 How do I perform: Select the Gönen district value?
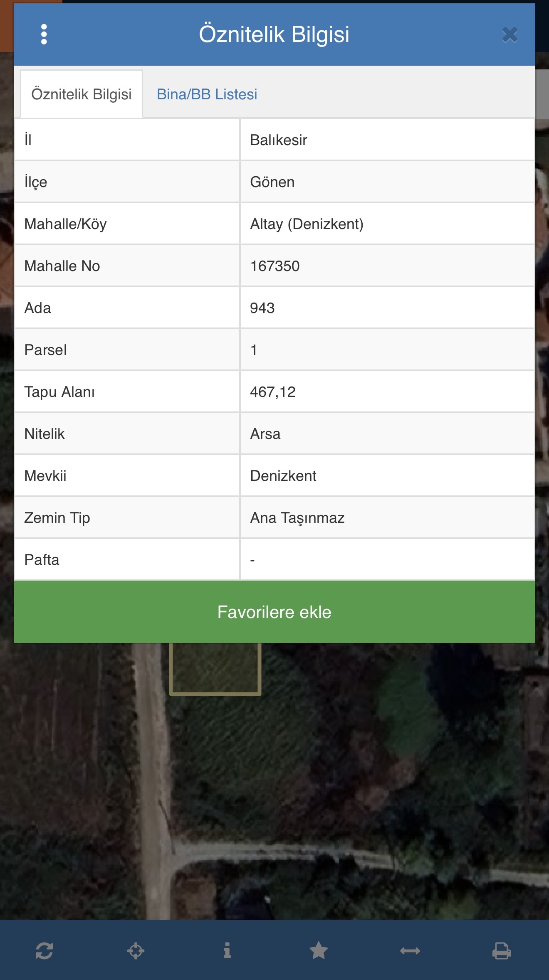click(272, 182)
